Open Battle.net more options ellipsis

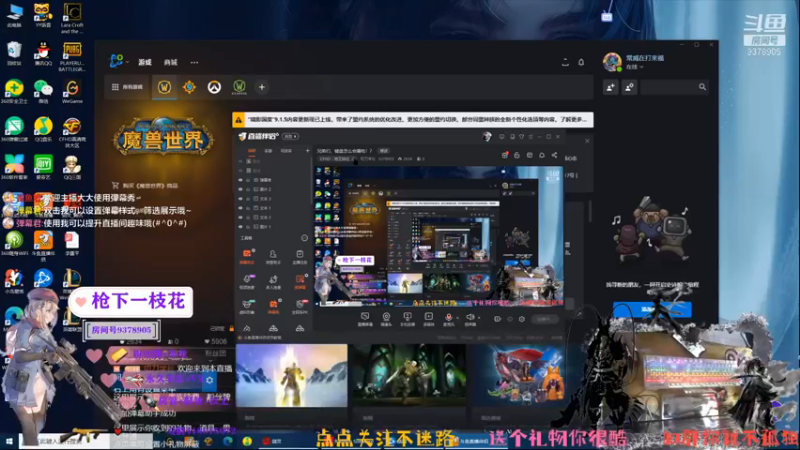click(194, 62)
